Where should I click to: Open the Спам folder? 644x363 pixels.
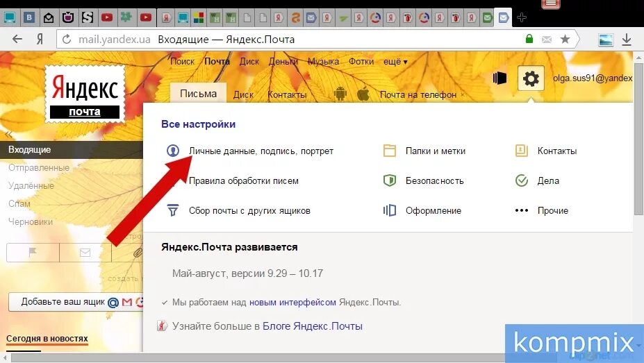click(19, 203)
